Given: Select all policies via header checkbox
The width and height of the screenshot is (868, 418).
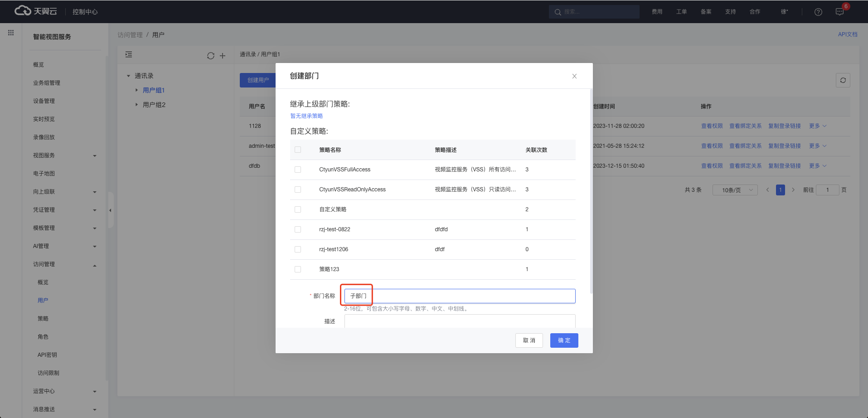Looking at the screenshot, I should click(x=298, y=150).
